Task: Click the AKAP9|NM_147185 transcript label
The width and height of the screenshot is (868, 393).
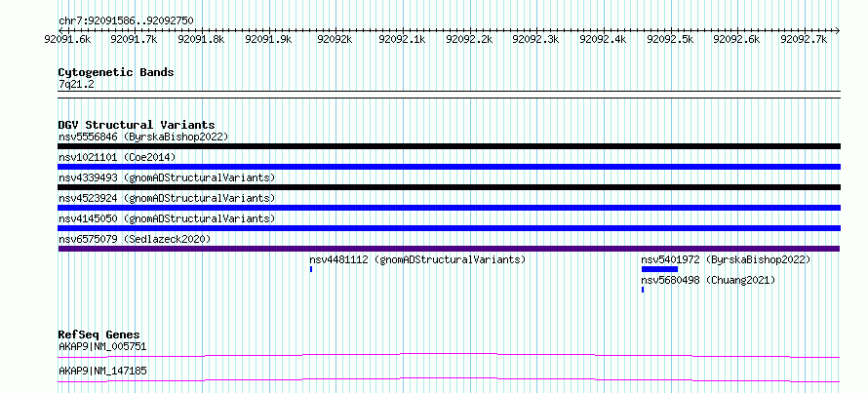Action: click(x=102, y=371)
